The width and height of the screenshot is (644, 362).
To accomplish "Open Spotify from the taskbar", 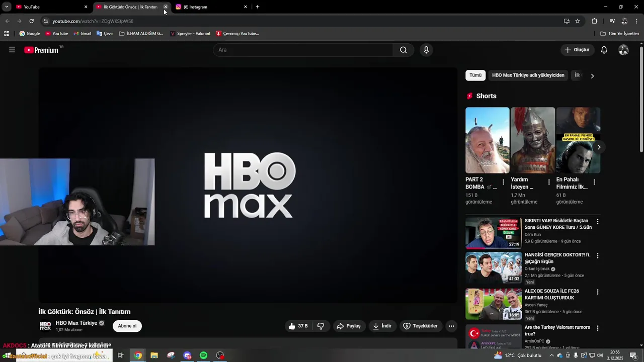I will [203, 355].
